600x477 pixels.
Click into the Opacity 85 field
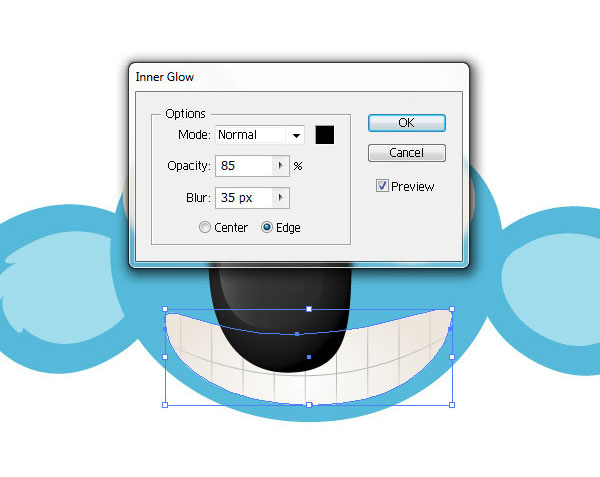tap(244, 166)
